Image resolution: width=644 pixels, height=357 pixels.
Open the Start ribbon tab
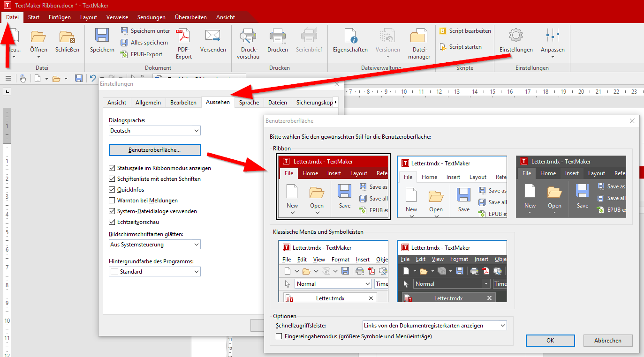pyautogui.click(x=34, y=17)
